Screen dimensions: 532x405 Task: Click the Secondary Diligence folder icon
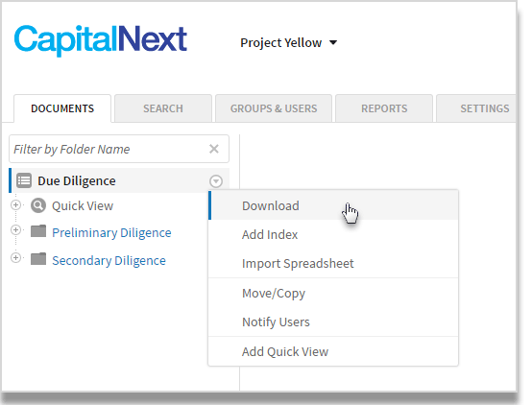(x=38, y=259)
